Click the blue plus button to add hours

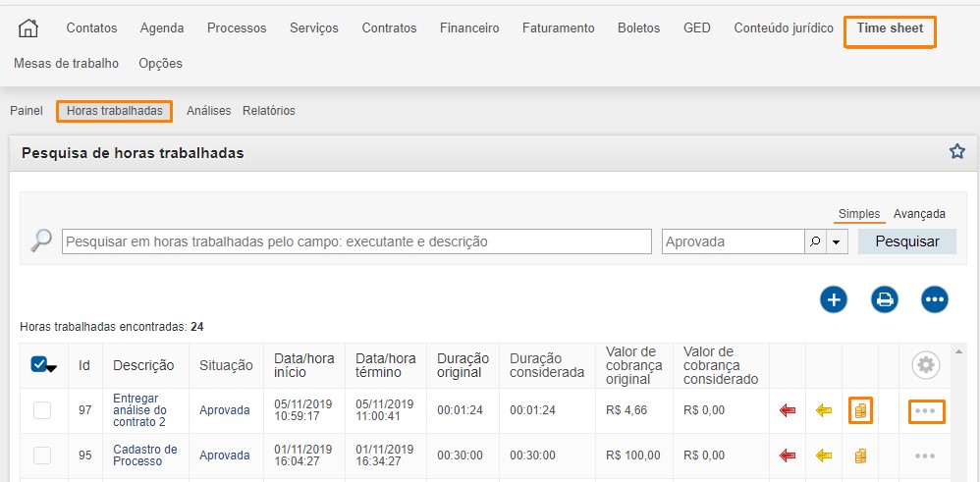tap(833, 299)
